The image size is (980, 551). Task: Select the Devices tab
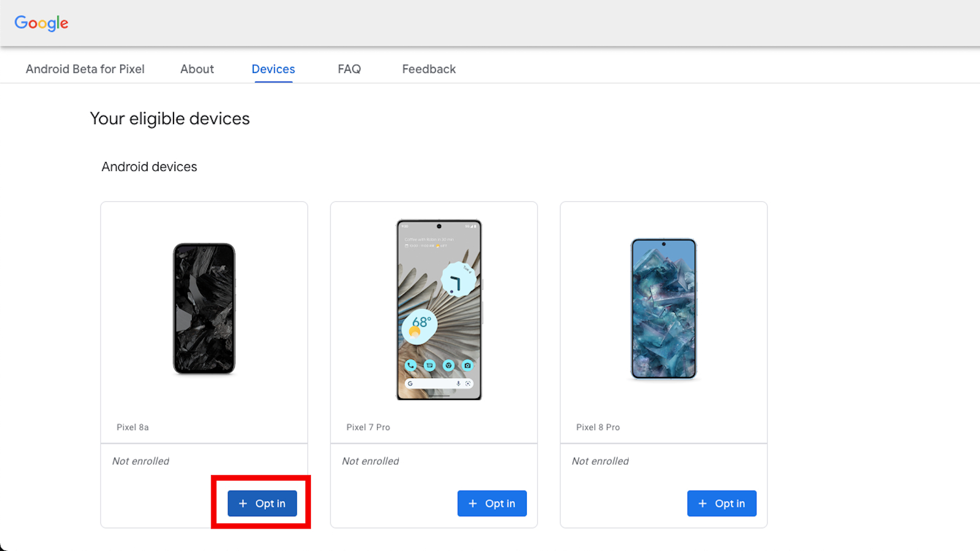(273, 69)
